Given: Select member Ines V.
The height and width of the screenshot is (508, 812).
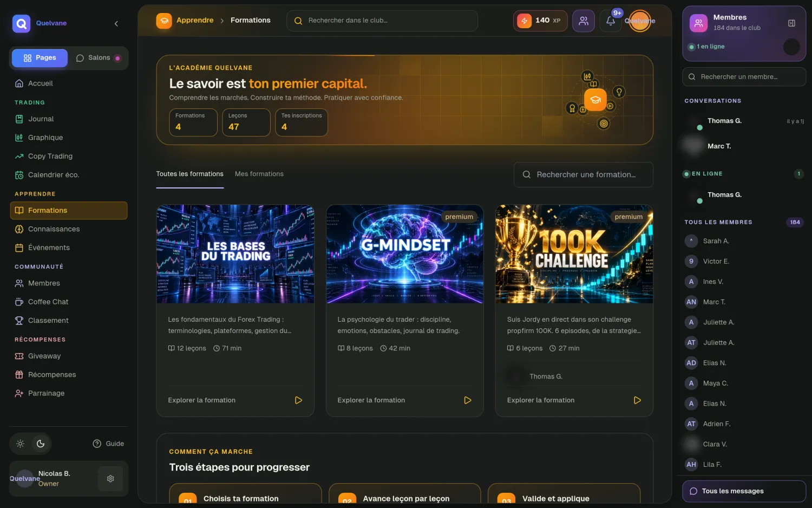Looking at the screenshot, I should (x=744, y=282).
